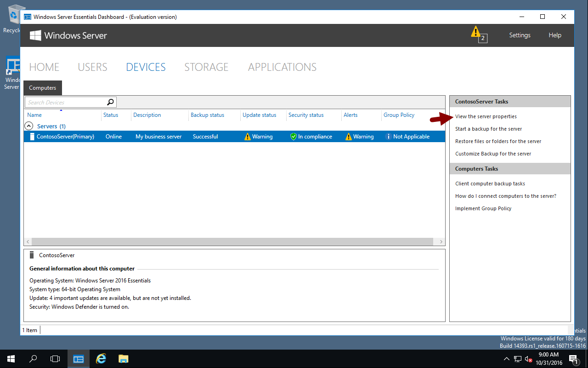The image size is (588, 368).
Task: Open File Explorer from taskbar
Action: [123, 359]
